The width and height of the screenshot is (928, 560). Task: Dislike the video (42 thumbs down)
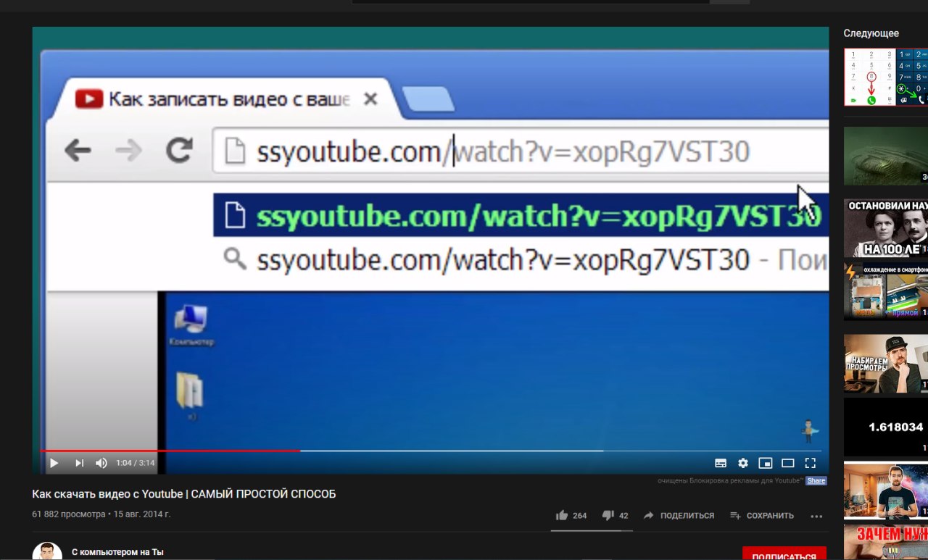click(x=616, y=516)
